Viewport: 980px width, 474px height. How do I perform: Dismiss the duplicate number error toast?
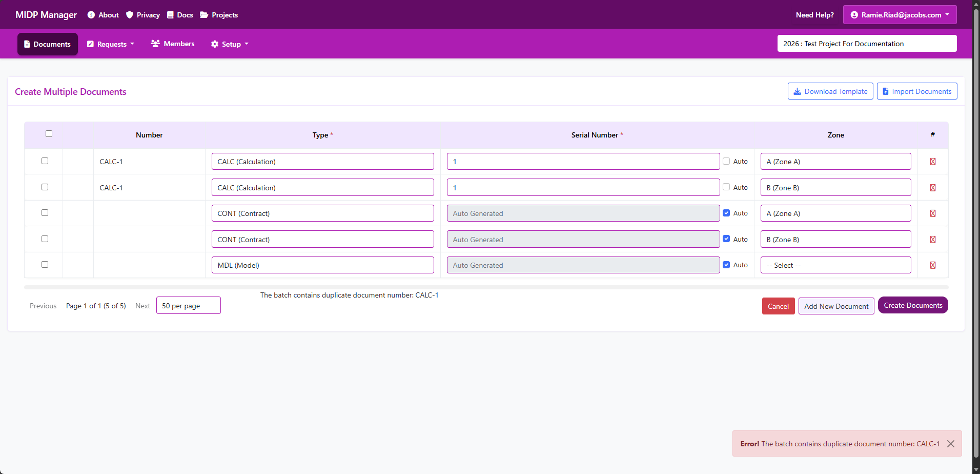tap(951, 444)
